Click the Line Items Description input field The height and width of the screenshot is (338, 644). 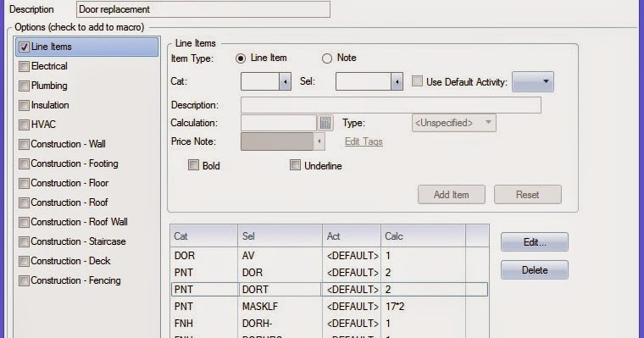(391, 105)
